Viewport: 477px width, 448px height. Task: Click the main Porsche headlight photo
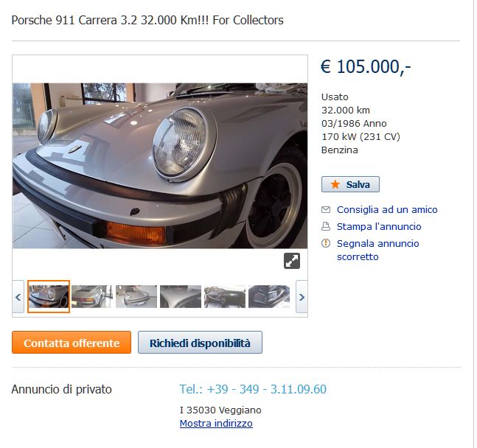(161, 167)
